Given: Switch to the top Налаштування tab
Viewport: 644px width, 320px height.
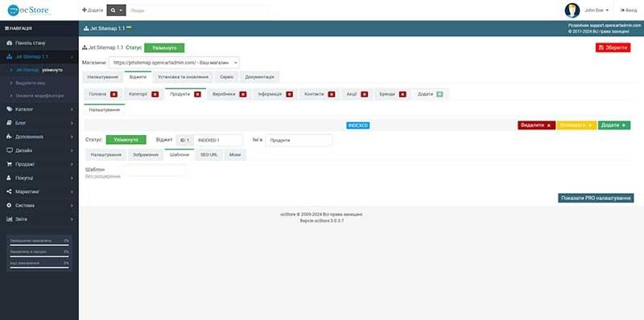Looking at the screenshot, I should tap(103, 76).
